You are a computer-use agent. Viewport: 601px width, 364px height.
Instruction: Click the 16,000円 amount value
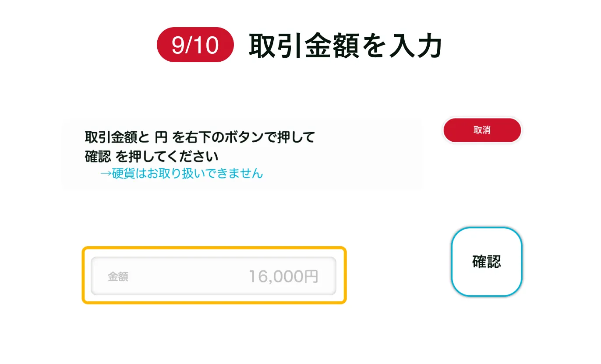283,276
